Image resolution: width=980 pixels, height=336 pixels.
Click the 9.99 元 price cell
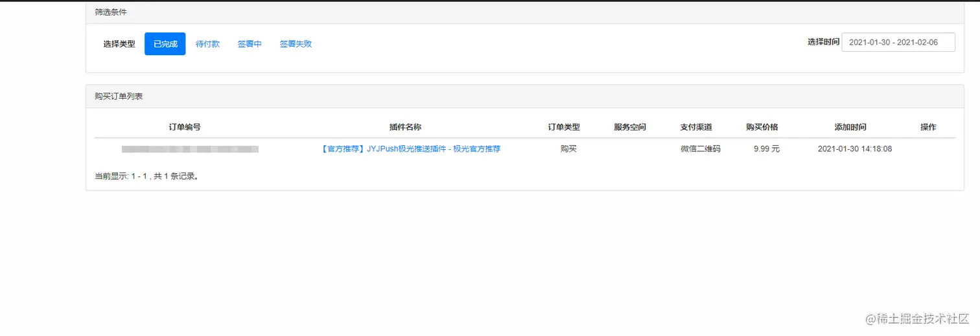point(767,149)
